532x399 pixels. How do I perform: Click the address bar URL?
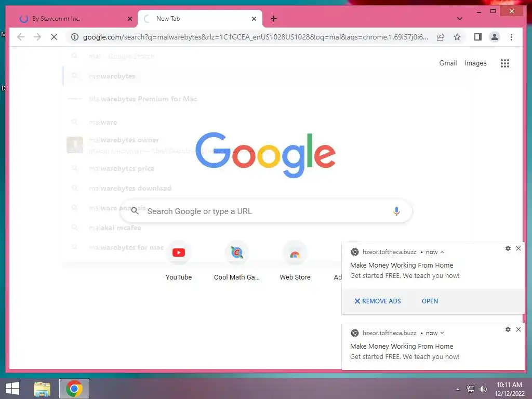[x=256, y=37]
